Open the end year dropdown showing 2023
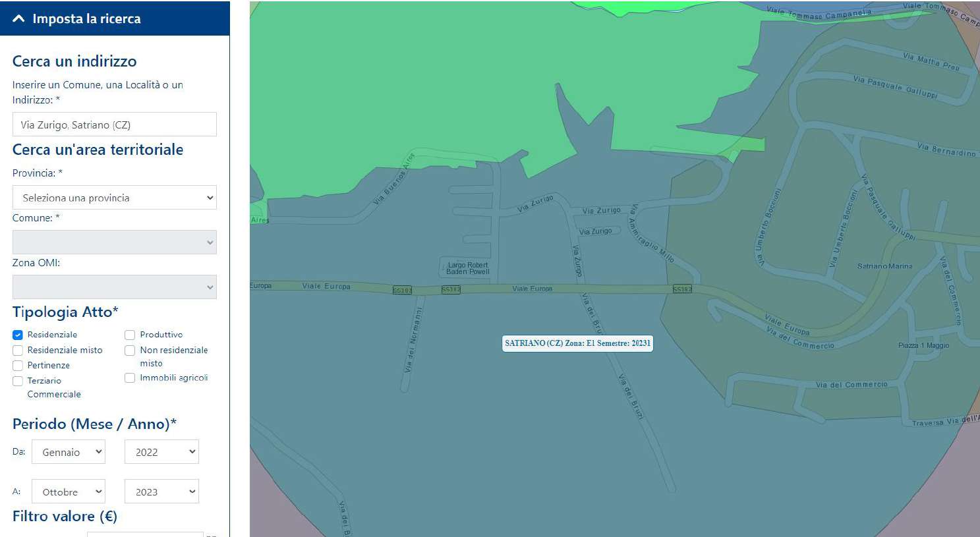This screenshot has width=980, height=537. point(161,492)
